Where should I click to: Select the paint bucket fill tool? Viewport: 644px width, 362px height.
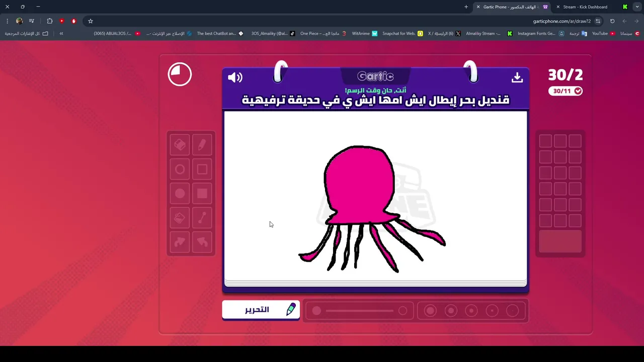tap(180, 218)
